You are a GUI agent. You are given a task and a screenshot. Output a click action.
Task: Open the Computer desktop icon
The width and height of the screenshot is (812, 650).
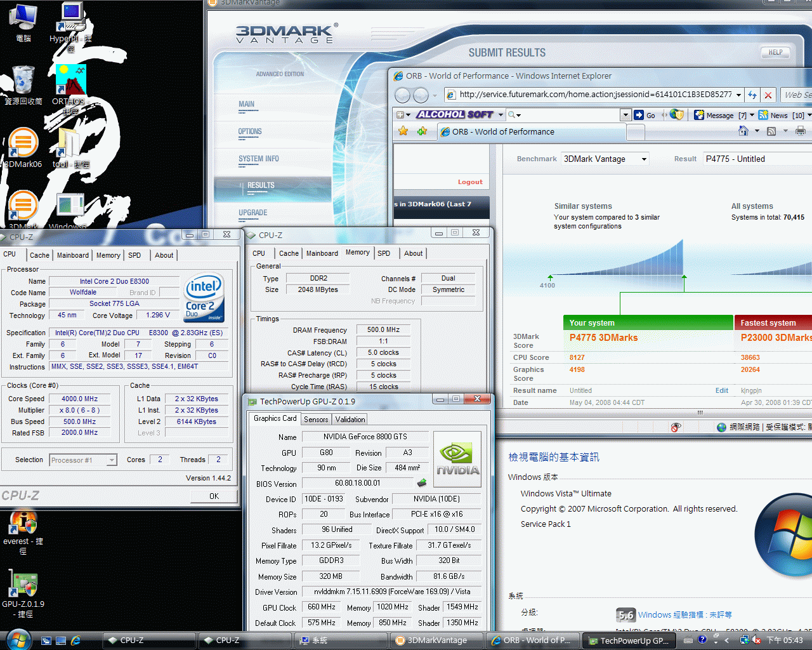(23, 22)
